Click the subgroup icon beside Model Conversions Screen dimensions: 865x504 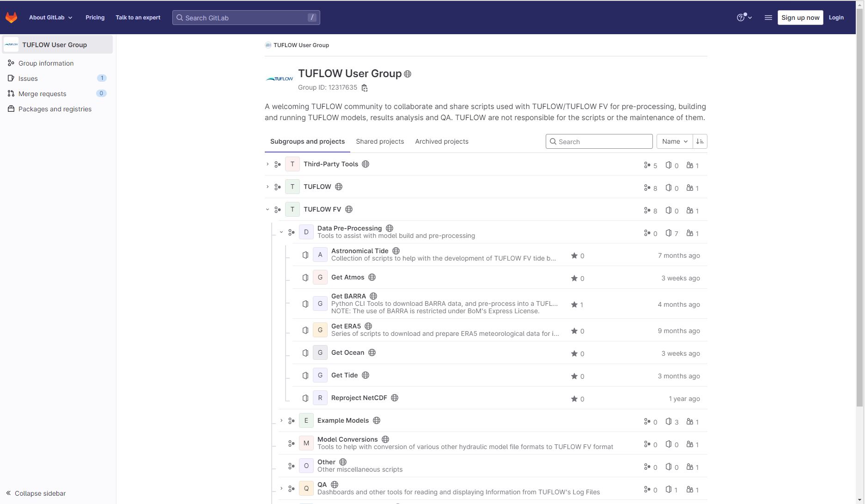292,443
